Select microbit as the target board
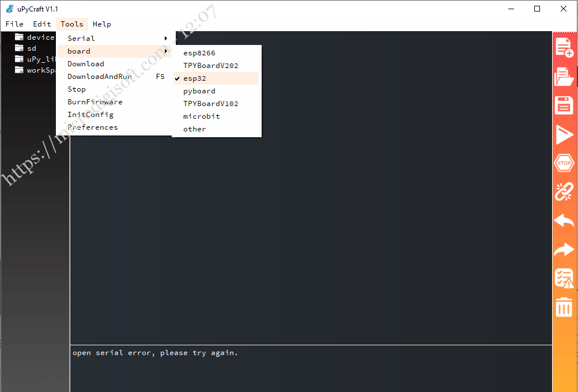The width and height of the screenshot is (578, 392). pos(201,116)
